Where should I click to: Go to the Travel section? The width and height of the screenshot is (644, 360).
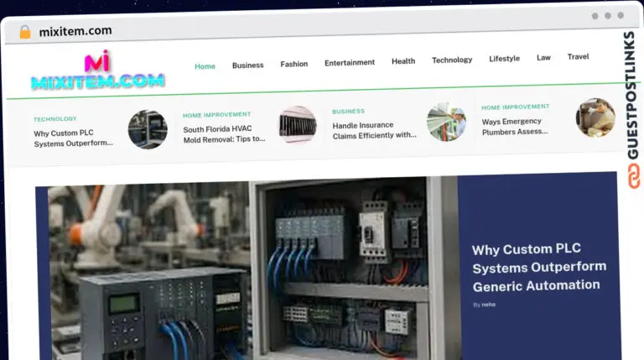[x=578, y=57]
